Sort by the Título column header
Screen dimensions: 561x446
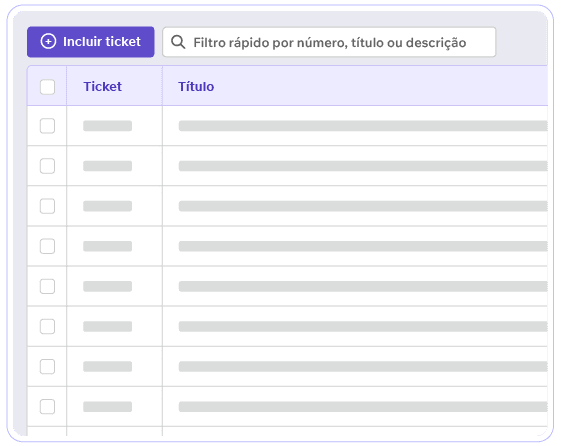[x=196, y=87]
